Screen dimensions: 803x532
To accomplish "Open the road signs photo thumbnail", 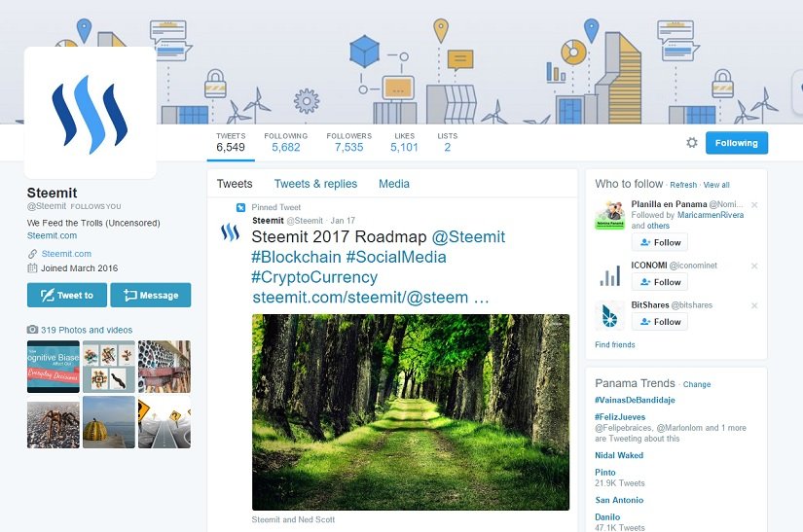I will coord(164,422).
